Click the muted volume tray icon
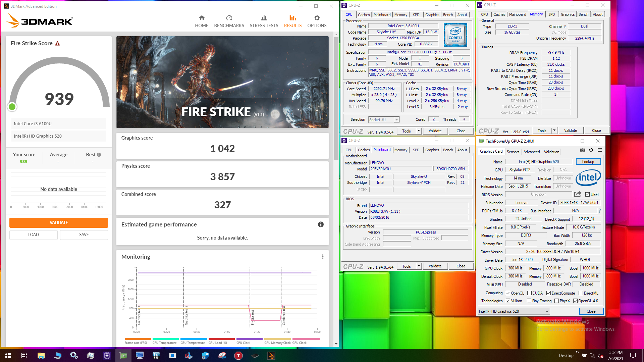 click(x=601, y=356)
